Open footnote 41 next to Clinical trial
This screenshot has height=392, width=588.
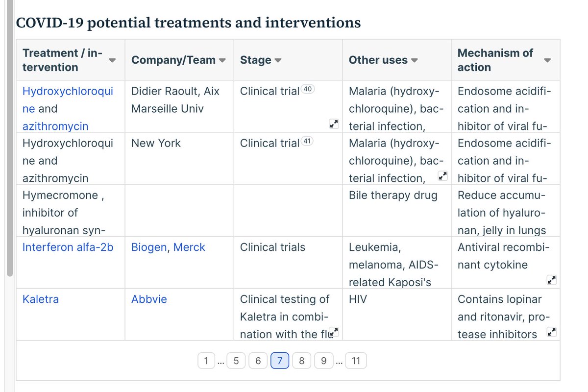click(x=308, y=141)
